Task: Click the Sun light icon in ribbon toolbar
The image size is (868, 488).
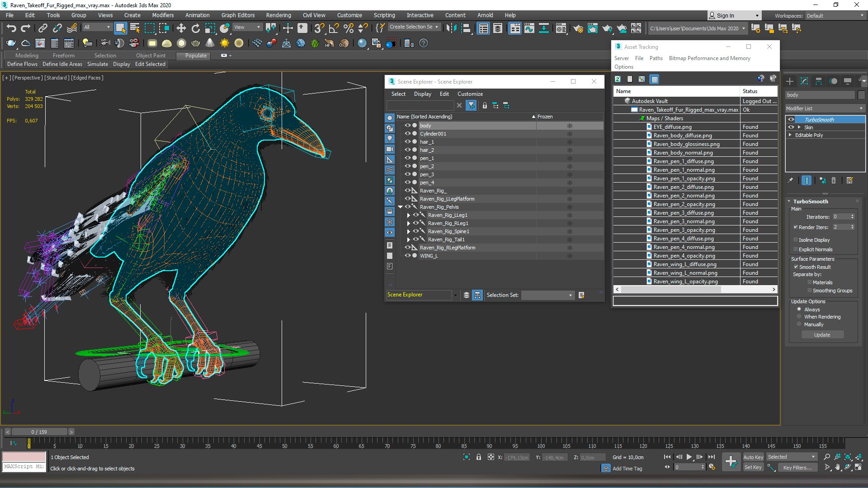Action: 224,43
